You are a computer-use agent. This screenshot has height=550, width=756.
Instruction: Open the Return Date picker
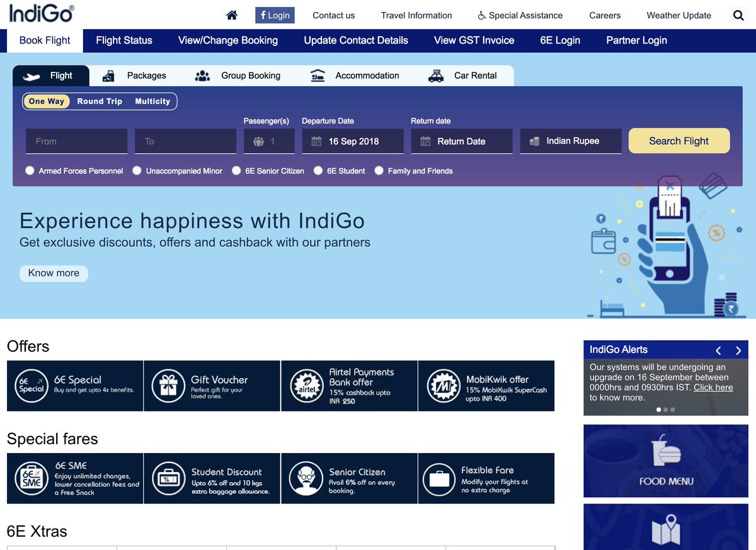point(462,141)
